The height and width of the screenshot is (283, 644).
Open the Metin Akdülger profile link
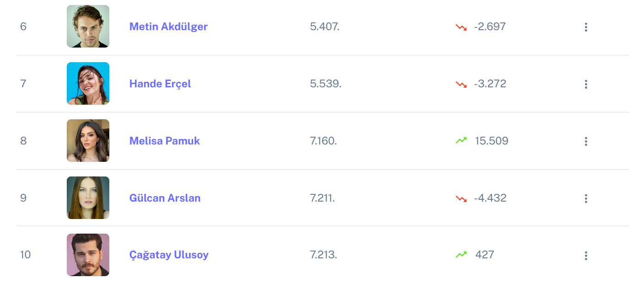(x=168, y=27)
